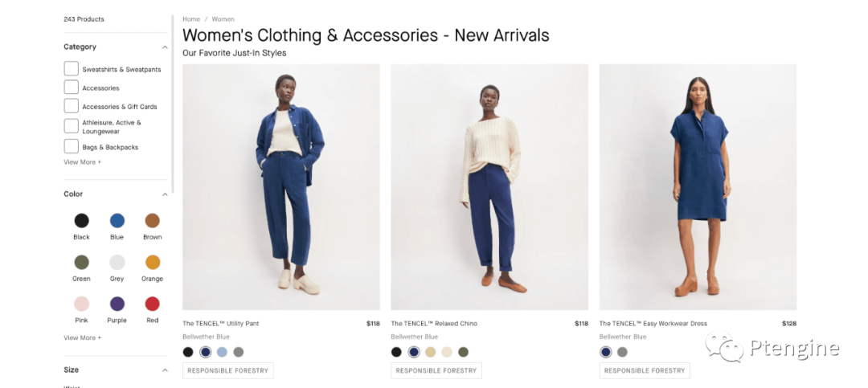
Task: Collapse the Category filter section
Action: pyautogui.click(x=165, y=47)
